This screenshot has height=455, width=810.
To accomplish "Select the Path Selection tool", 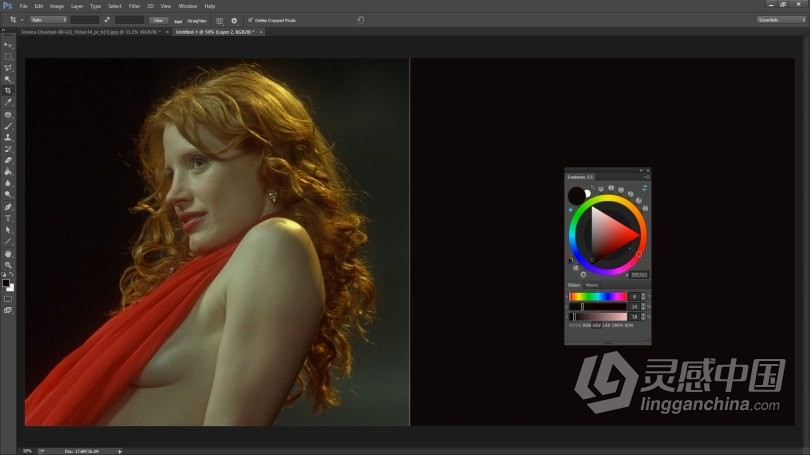I will tap(8, 230).
